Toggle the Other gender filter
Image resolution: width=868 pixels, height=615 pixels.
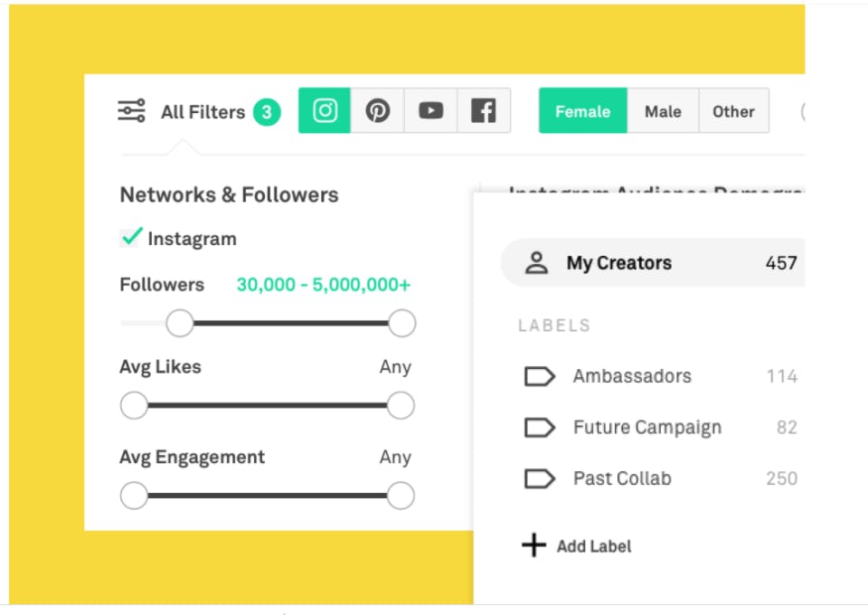tap(733, 111)
